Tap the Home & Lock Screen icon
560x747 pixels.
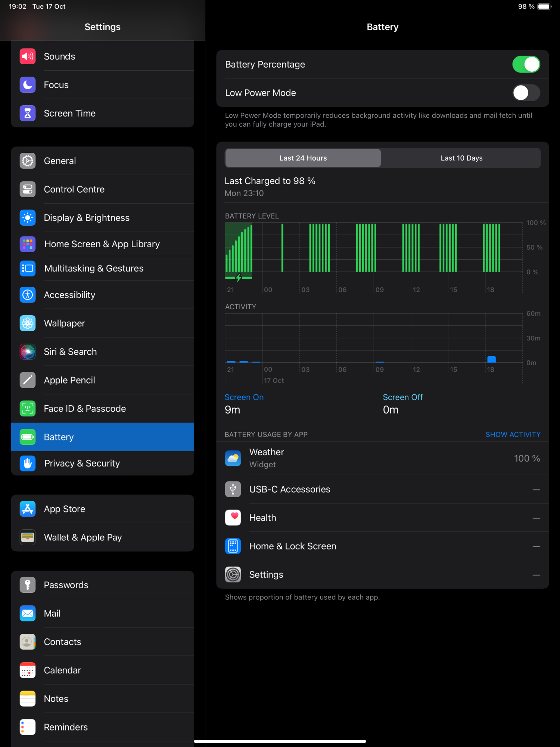233,546
